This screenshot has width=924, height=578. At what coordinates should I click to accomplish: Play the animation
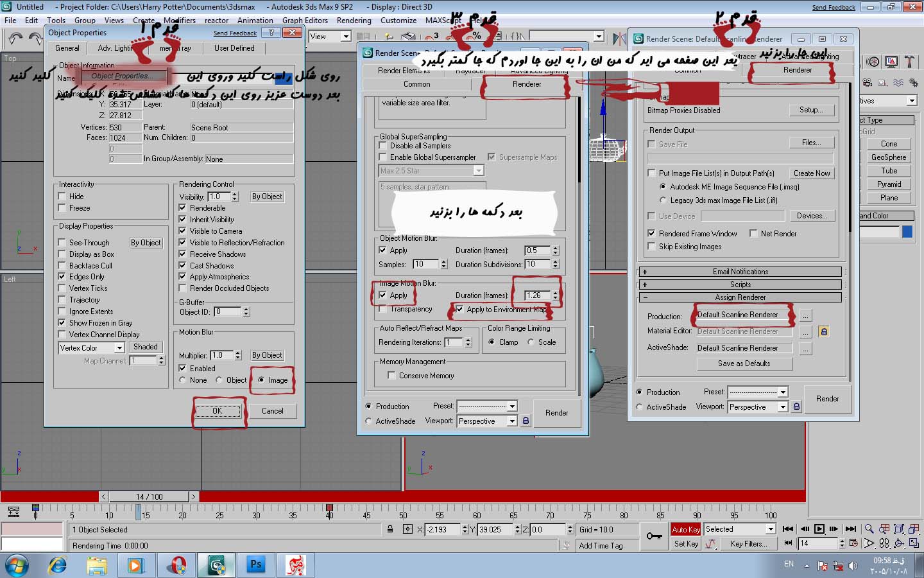819,529
